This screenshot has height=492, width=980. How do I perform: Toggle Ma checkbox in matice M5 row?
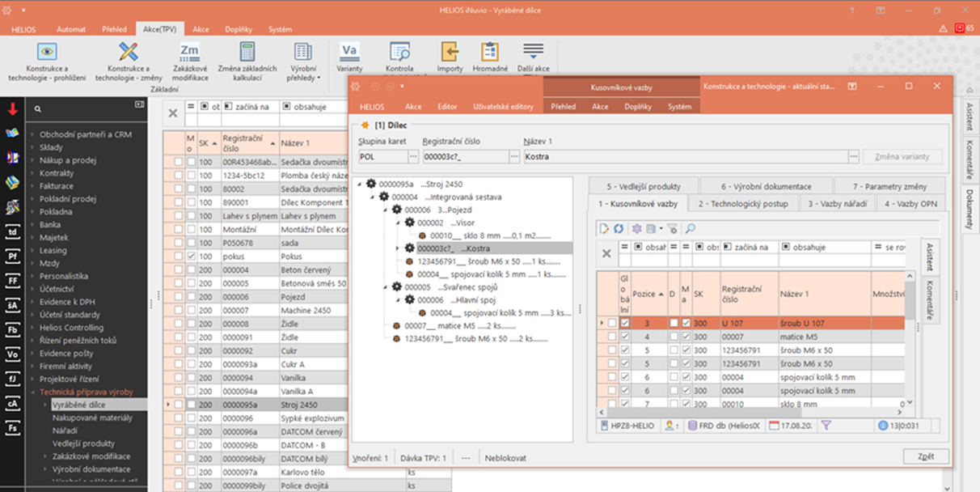(686, 337)
